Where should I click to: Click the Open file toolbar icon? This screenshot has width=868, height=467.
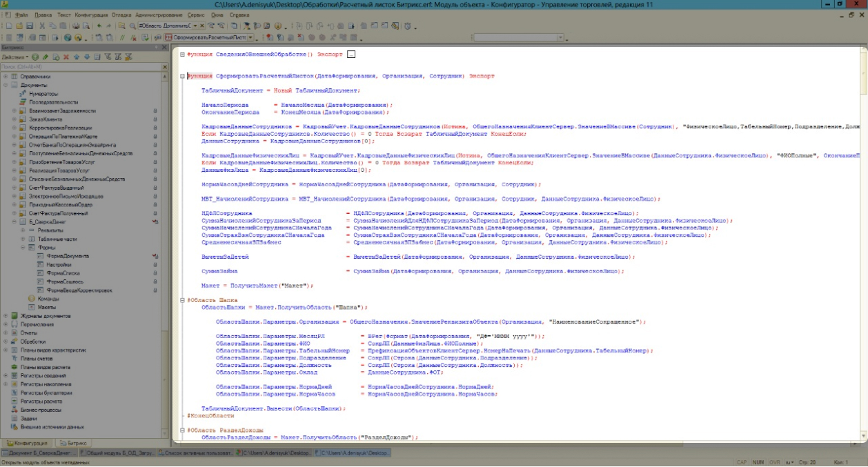click(x=19, y=26)
